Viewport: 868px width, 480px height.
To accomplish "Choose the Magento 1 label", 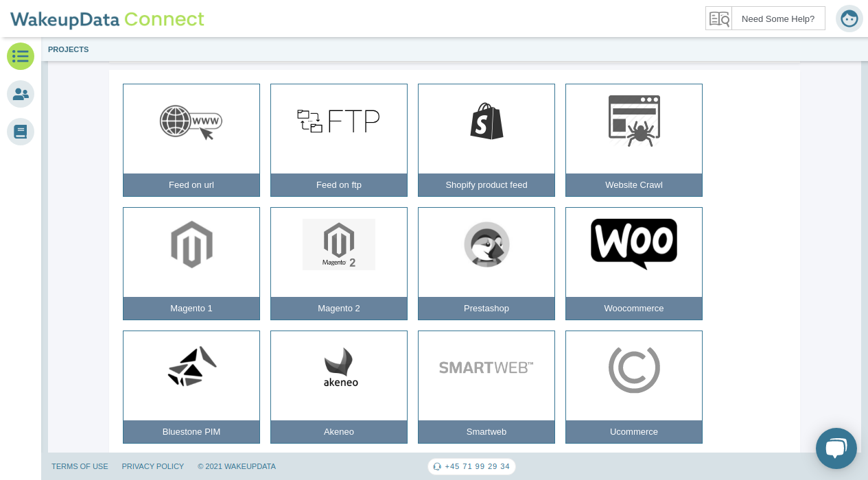I will 191,309.
